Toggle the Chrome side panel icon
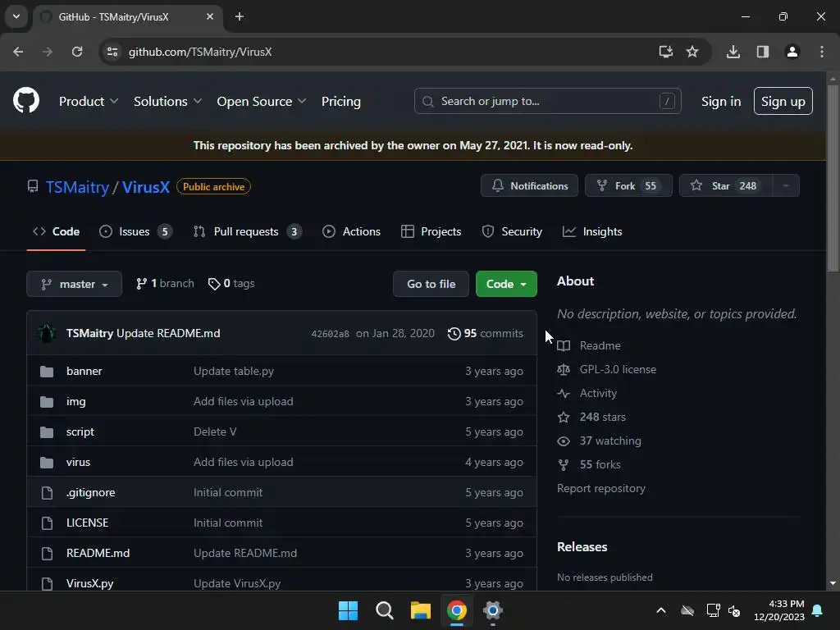The image size is (840, 630). click(x=763, y=52)
